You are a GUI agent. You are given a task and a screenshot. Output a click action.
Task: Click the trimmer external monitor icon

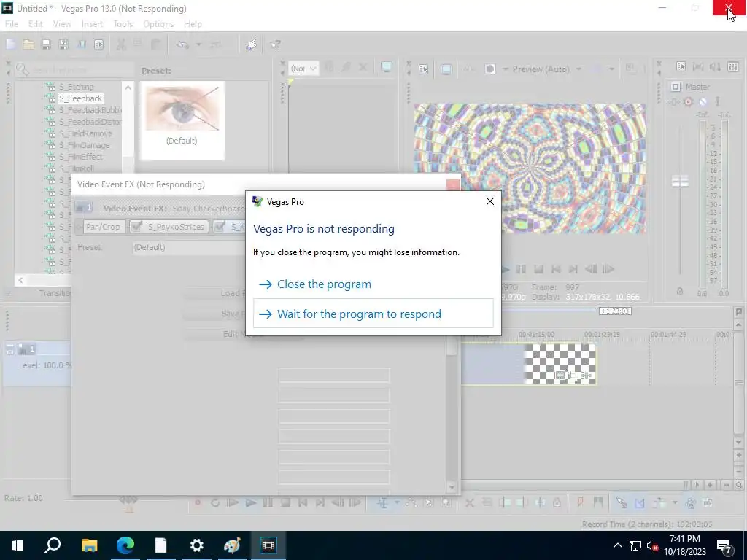pyautogui.click(x=387, y=68)
